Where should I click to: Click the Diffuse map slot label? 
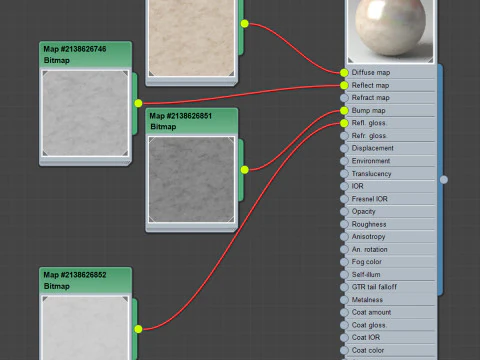(371, 73)
